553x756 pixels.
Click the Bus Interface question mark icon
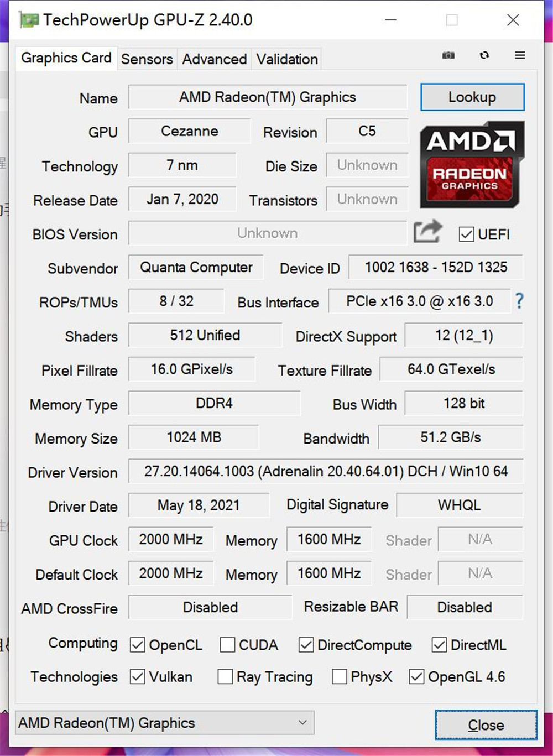coord(519,301)
